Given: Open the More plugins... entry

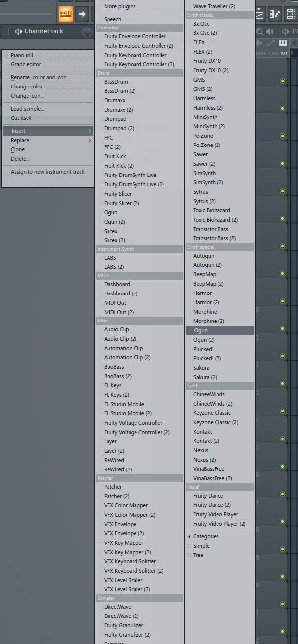Looking at the screenshot, I should coord(121,6).
